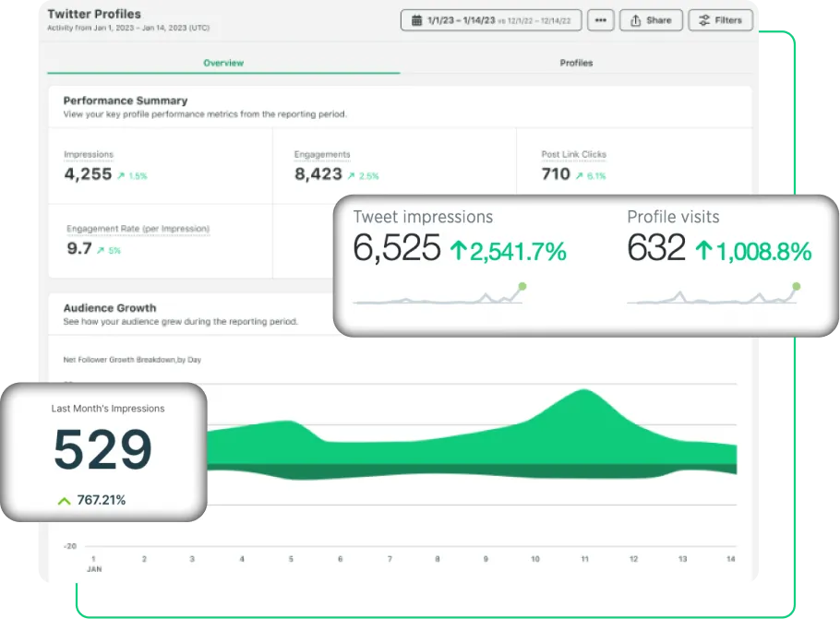Click the Filters sliders icon

[704, 20]
